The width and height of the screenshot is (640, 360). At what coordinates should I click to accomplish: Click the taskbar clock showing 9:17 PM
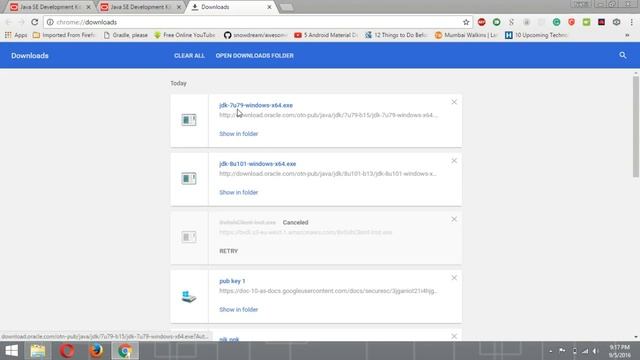point(620,351)
